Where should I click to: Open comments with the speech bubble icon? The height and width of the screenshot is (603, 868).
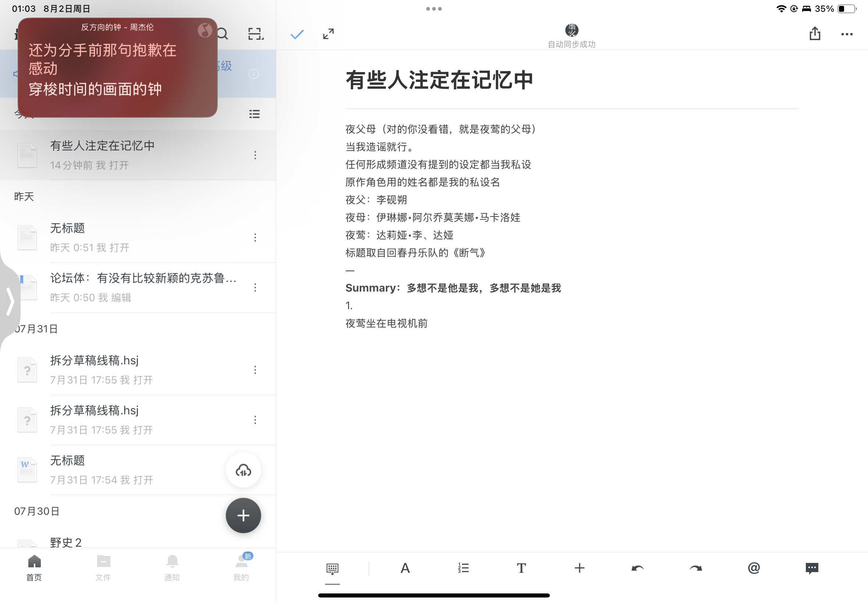coord(812,568)
